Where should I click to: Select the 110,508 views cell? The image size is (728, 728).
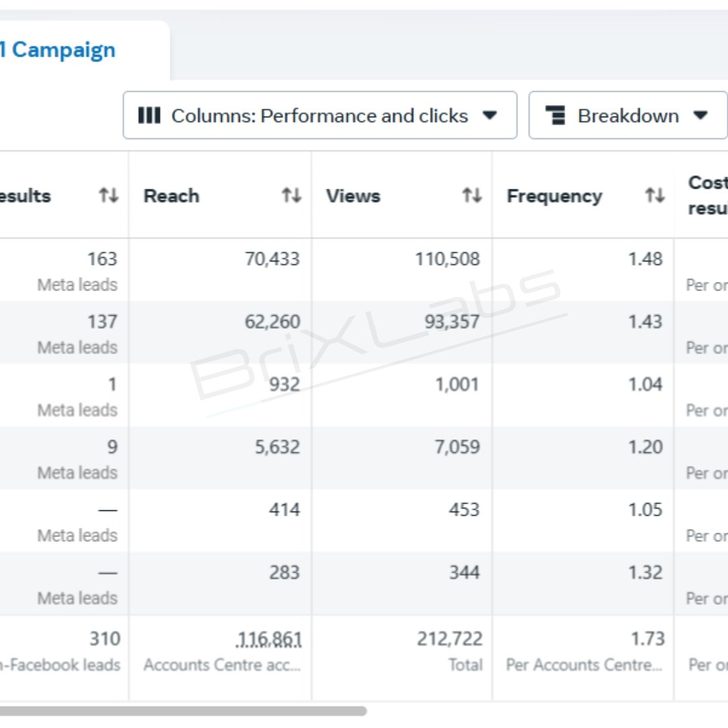447,259
